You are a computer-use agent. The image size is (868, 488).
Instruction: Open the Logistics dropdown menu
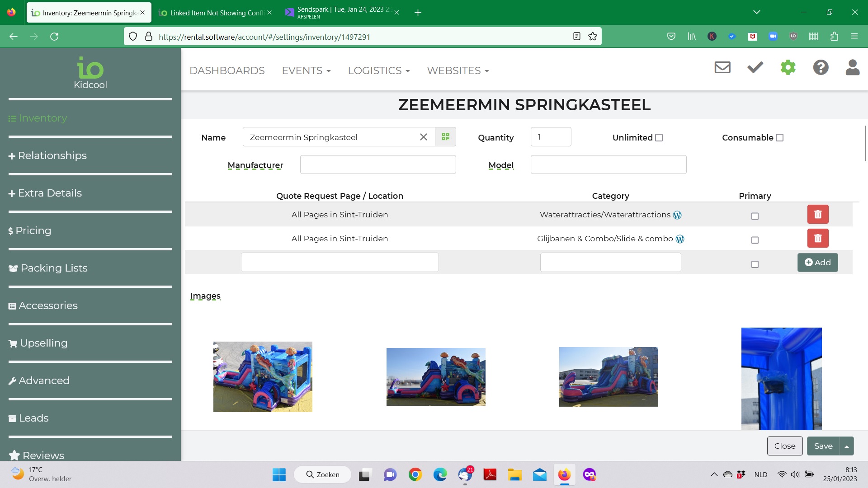point(378,71)
